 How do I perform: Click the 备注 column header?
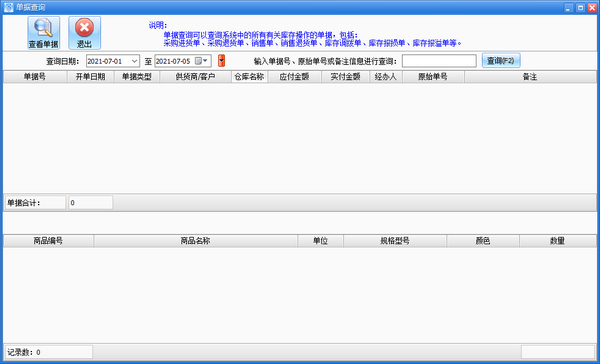pyautogui.click(x=530, y=77)
